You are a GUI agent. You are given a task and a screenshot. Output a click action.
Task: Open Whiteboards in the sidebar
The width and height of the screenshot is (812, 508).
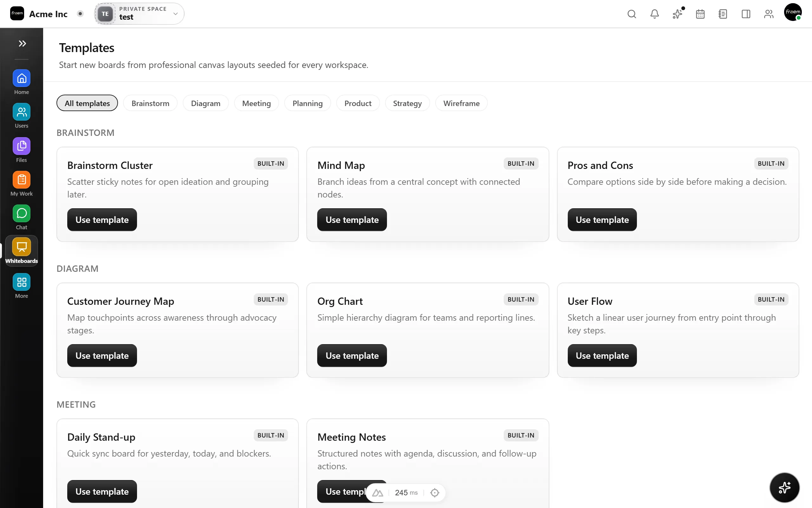pos(22,251)
